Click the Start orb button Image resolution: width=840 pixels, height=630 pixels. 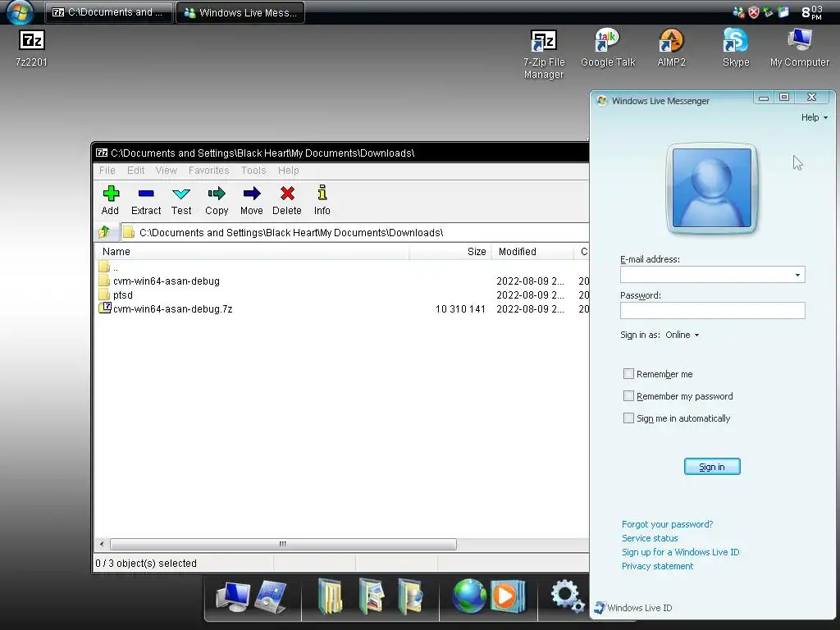[20, 11]
